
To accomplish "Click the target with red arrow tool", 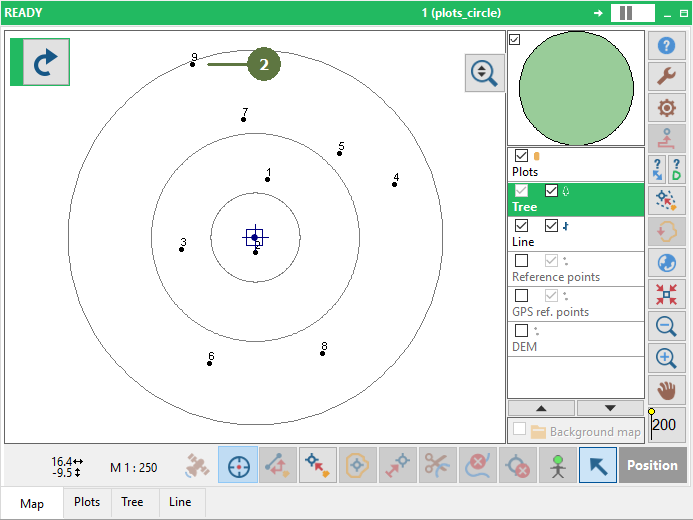I will pyautogui.click(x=318, y=465).
